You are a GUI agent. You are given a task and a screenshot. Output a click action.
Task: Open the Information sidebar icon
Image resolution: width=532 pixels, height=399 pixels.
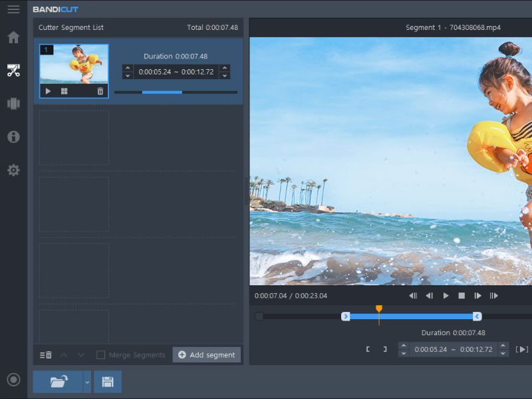13,137
